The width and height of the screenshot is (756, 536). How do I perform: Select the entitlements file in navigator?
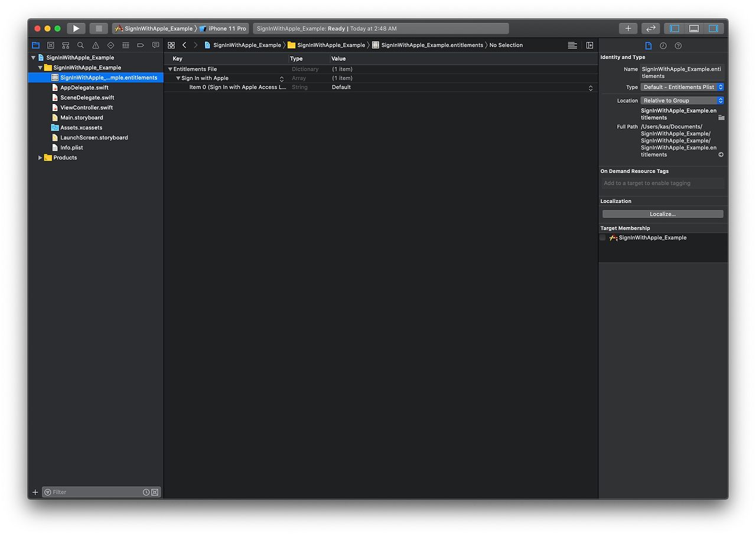96,78
